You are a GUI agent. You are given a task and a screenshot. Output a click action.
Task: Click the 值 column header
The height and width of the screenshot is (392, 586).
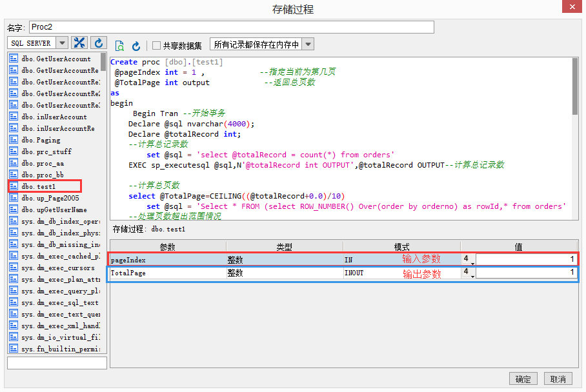point(519,246)
